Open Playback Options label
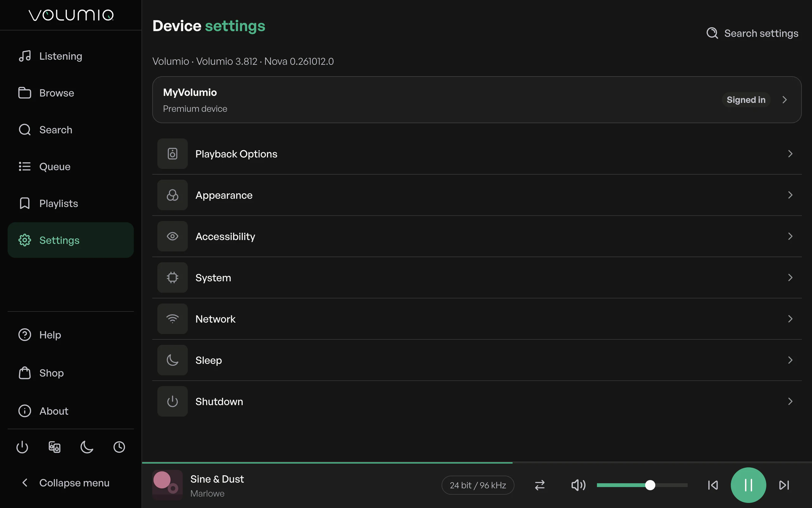This screenshot has width=812, height=508. (236, 154)
